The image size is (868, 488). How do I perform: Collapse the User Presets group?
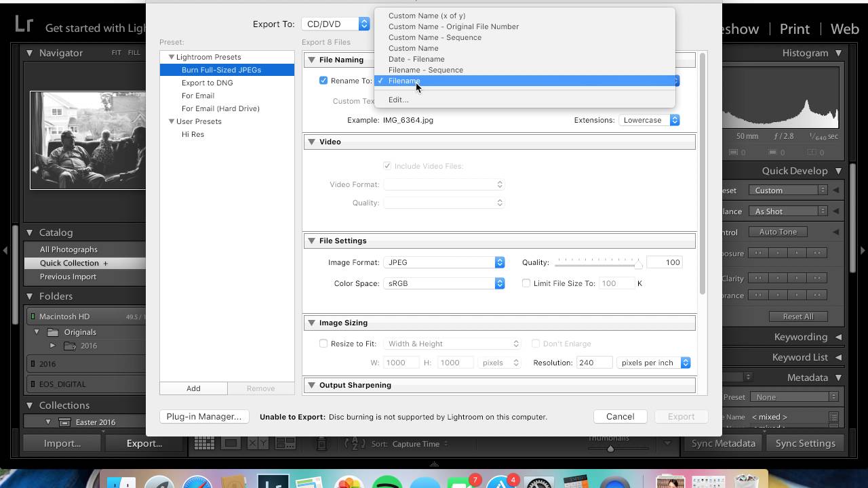pyautogui.click(x=172, y=121)
